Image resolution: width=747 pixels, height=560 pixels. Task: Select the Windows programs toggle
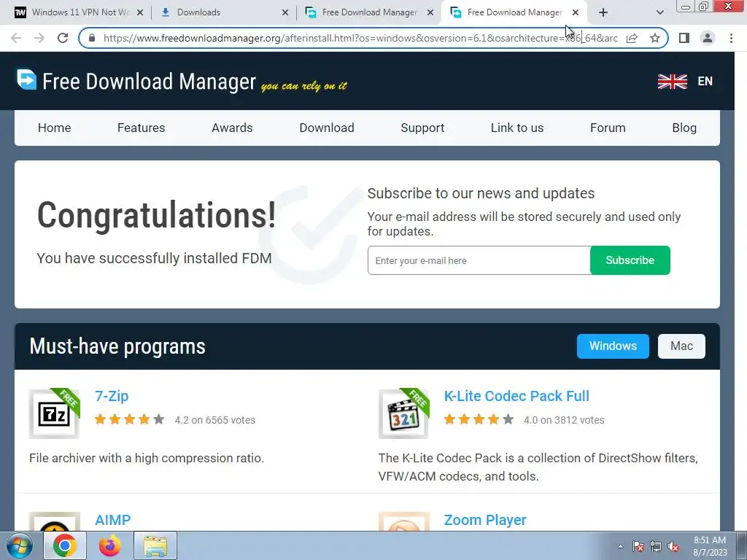[x=613, y=346]
